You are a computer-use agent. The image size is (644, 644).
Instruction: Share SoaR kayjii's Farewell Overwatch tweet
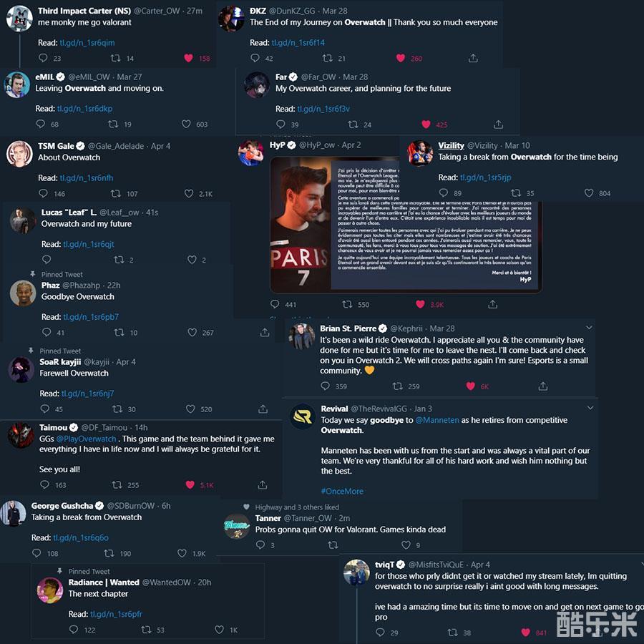click(263, 409)
